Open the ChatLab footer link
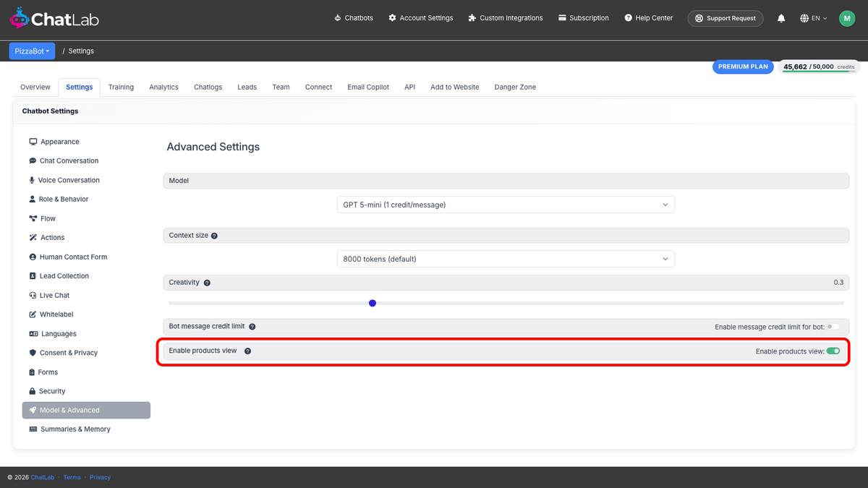This screenshot has width=868, height=488. coord(42,477)
